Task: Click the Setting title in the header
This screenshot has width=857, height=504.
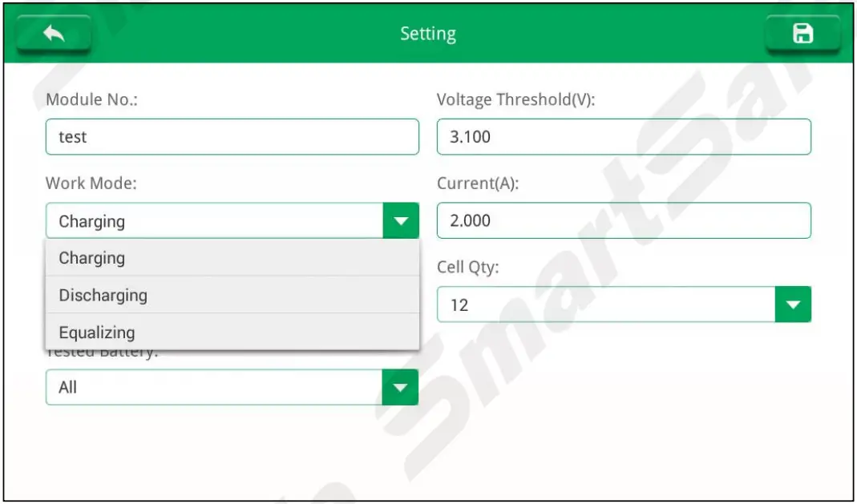Action: tap(428, 34)
